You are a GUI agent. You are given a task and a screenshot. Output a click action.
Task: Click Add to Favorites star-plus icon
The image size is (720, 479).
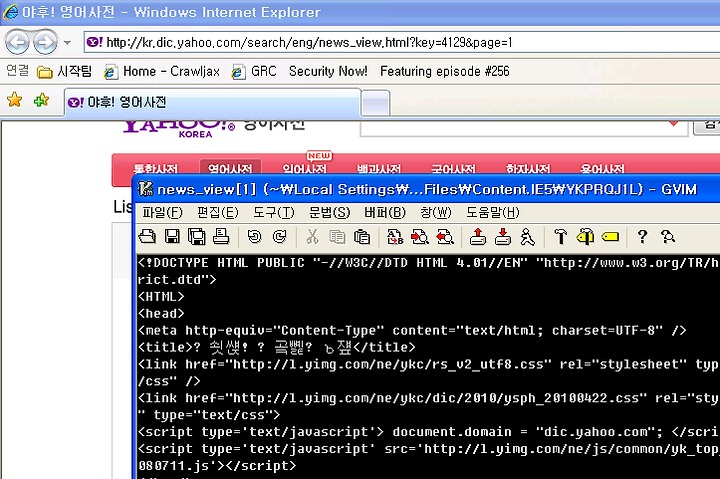pyautogui.click(x=41, y=100)
